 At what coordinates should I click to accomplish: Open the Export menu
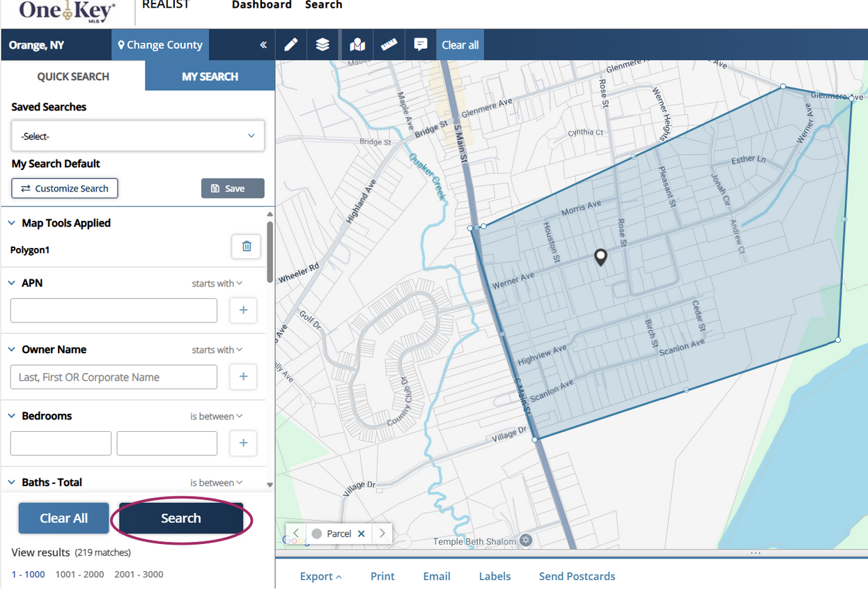pyautogui.click(x=321, y=576)
